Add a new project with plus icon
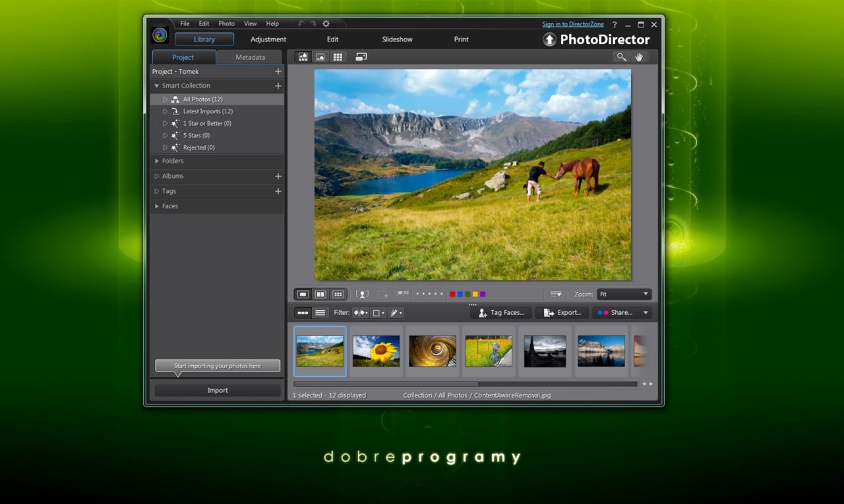The image size is (844, 504). (278, 71)
